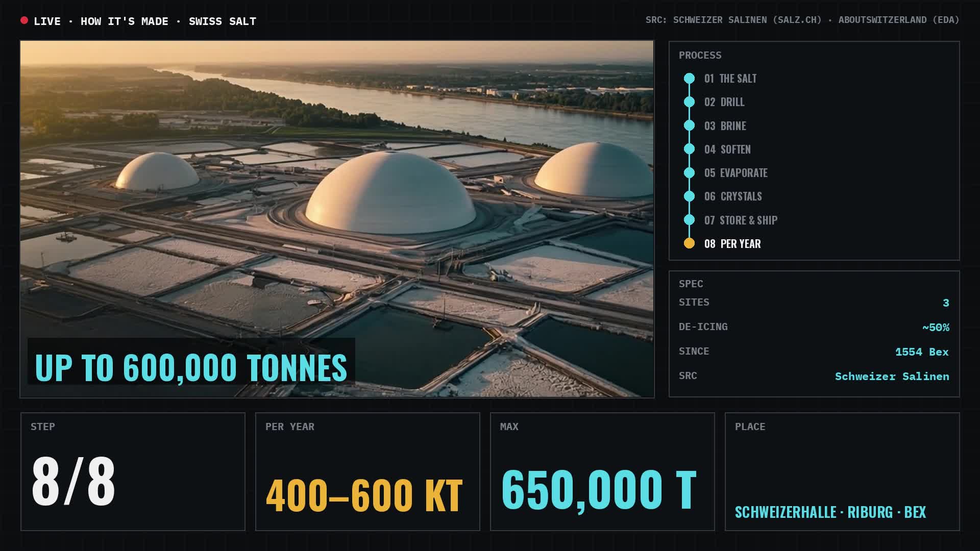Click the aerial saltworks video frame

337,219
